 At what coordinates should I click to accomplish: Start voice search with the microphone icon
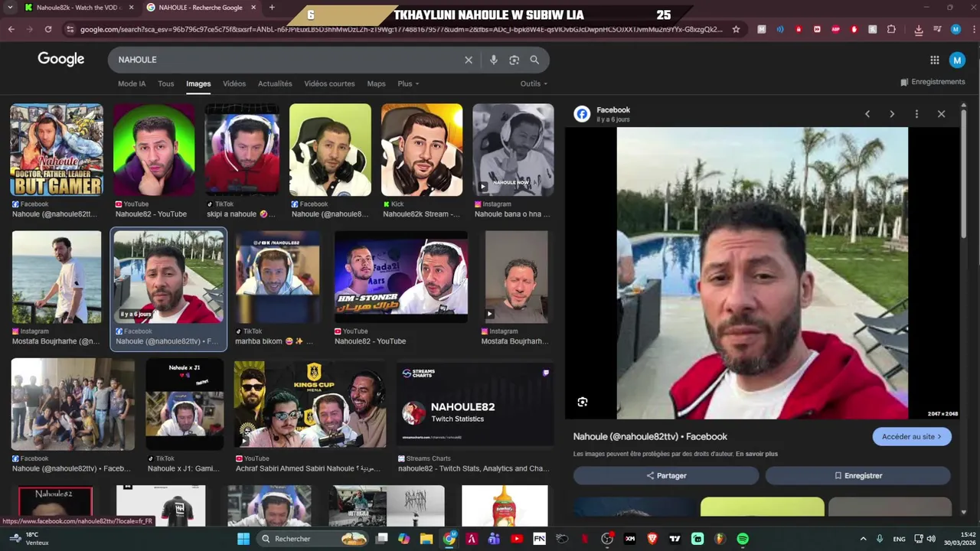(493, 60)
